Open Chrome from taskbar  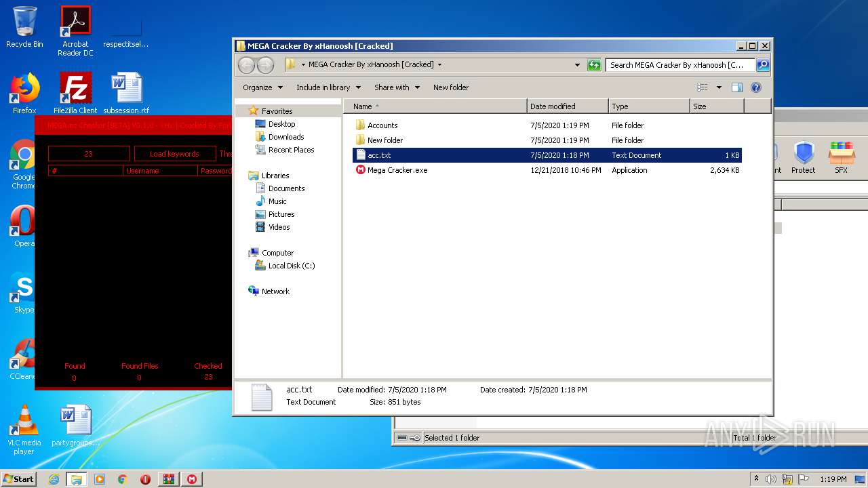123,479
